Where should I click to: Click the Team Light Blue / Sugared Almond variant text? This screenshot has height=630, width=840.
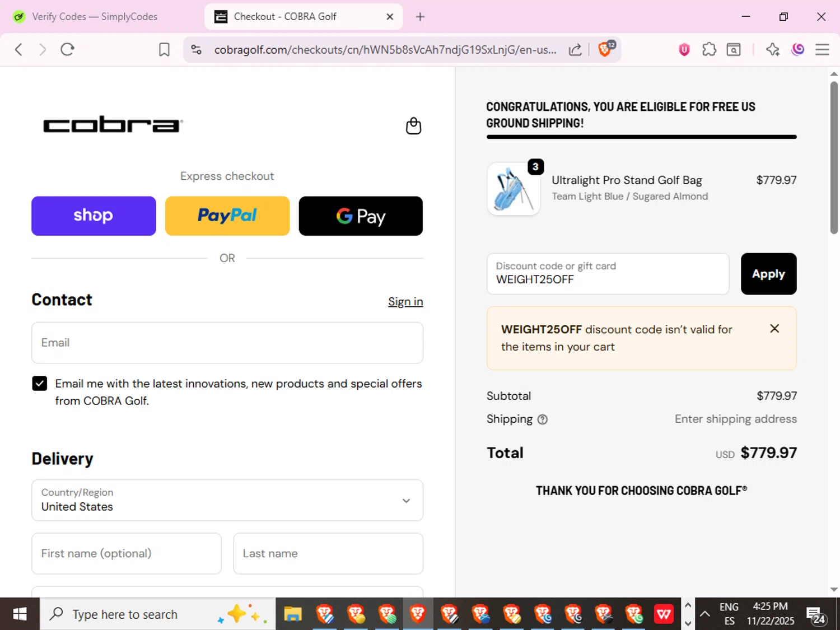coord(629,197)
